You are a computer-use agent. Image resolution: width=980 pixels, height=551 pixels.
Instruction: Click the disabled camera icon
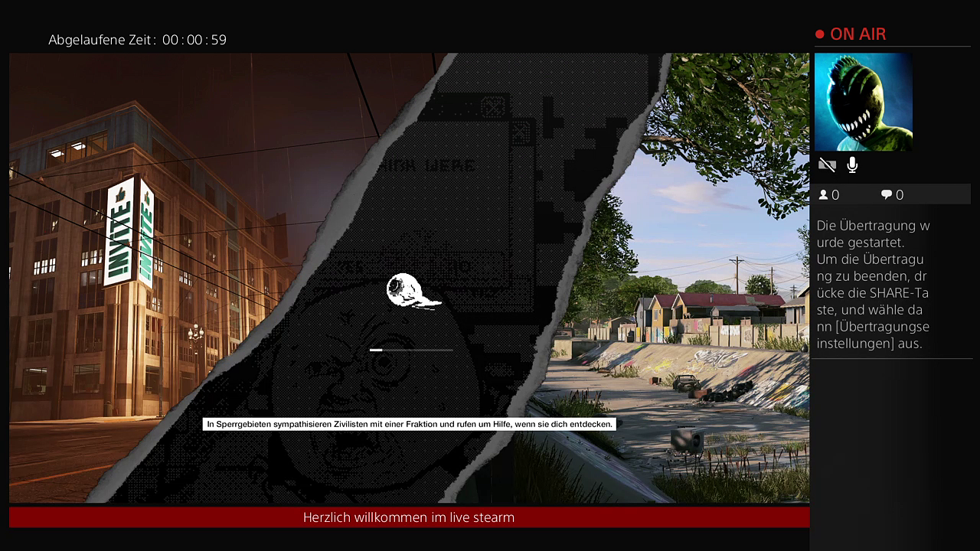point(827,165)
